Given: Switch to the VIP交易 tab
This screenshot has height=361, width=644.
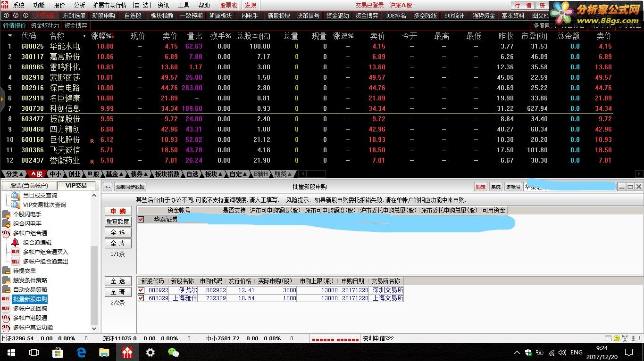Looking at the screenshot, I should [x=76, y=186].
